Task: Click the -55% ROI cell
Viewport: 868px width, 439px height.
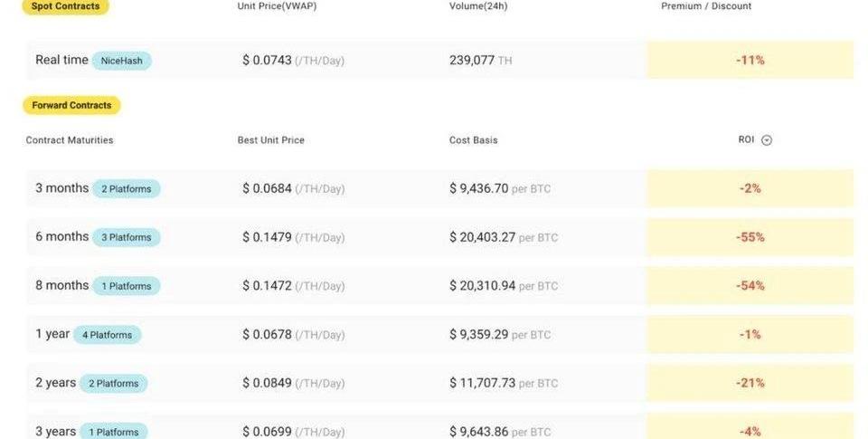Action: [x=750, y=237]
